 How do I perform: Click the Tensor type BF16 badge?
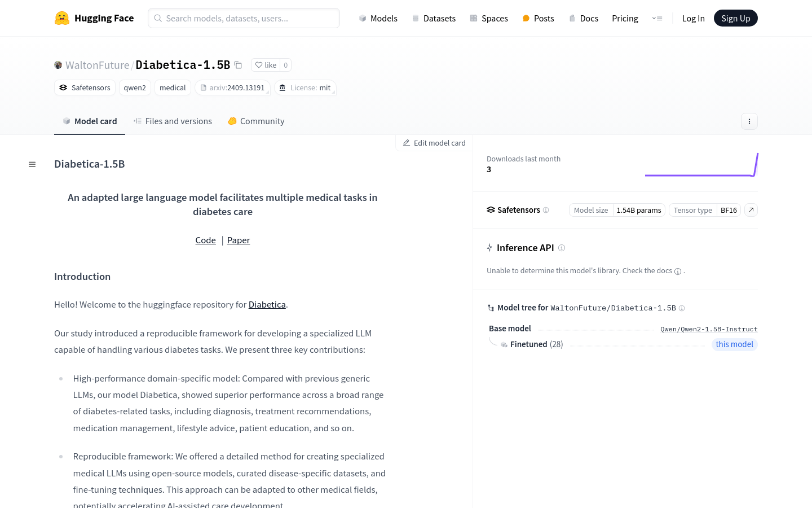tap(705, 210)
